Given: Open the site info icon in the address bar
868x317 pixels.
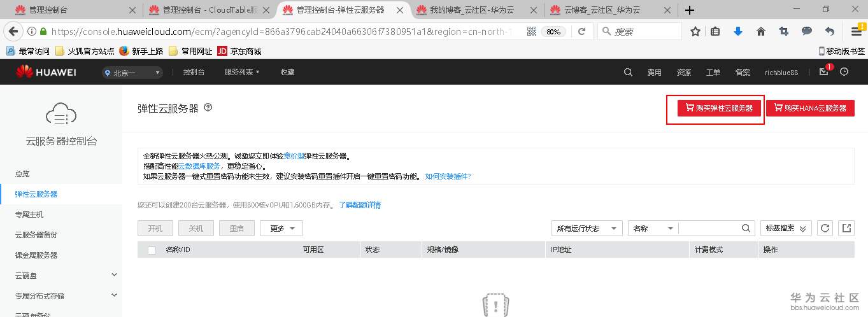Looking at the screenshot, I should pos(32,31).
